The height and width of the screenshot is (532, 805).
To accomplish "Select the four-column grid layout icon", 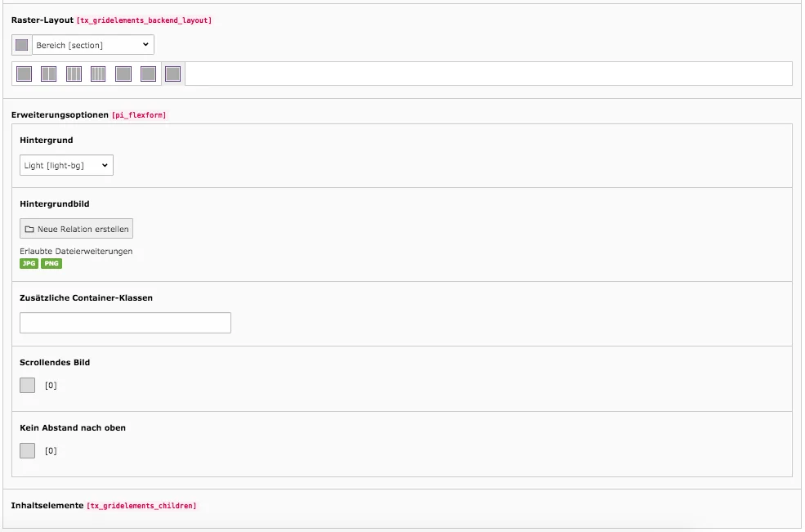I will [x=97, y=74].
